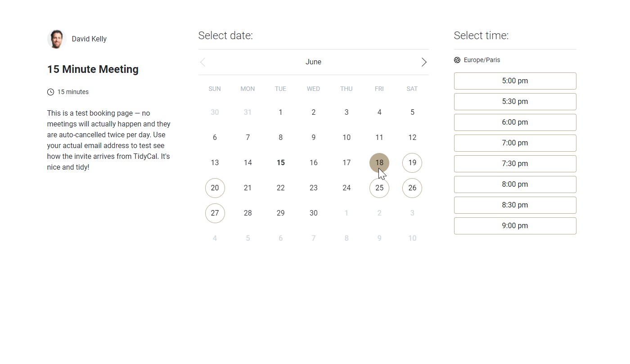Click the clock duration icon
Viewport: 630px width, 364px height.
point(50,92)
